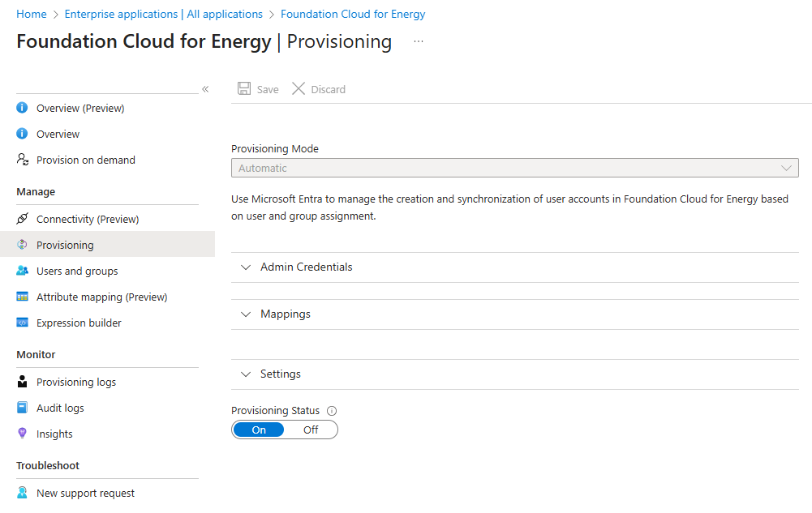812x513 pixels.
Task: Click the Provisioning logs icon
Action: tap(22, 382)
